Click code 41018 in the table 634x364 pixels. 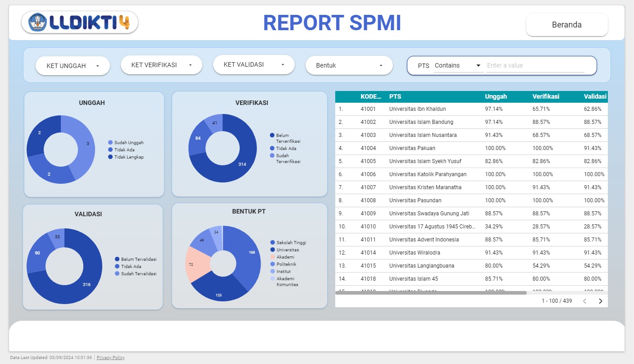click(x=368, y=279)
